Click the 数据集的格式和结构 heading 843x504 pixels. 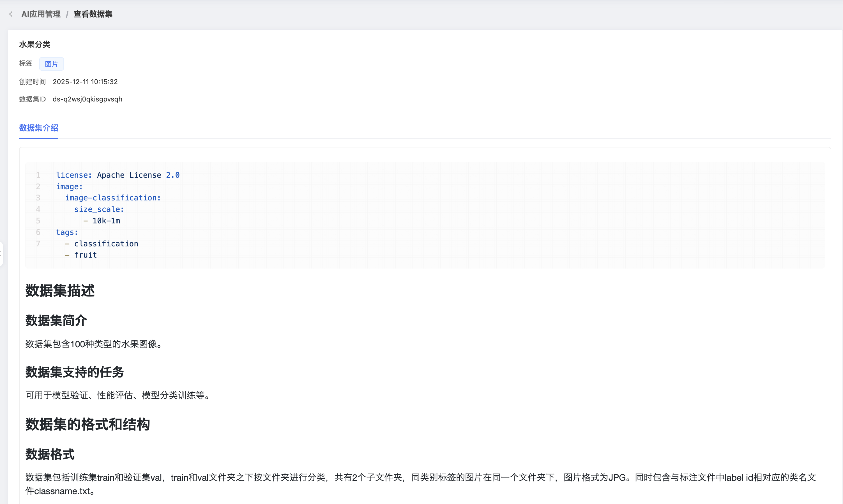(88, 424)
